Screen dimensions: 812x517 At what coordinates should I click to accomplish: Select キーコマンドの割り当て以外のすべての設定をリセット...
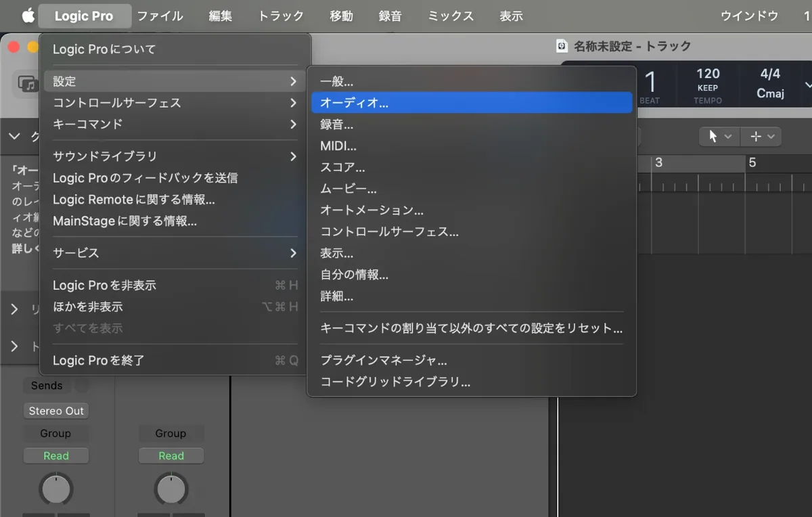point(472,328)
